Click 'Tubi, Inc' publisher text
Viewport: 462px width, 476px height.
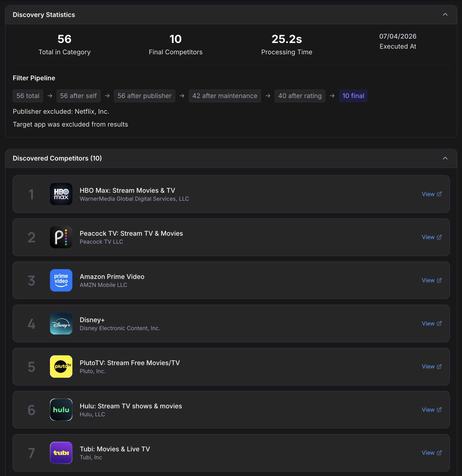click(x=91, y=457)
